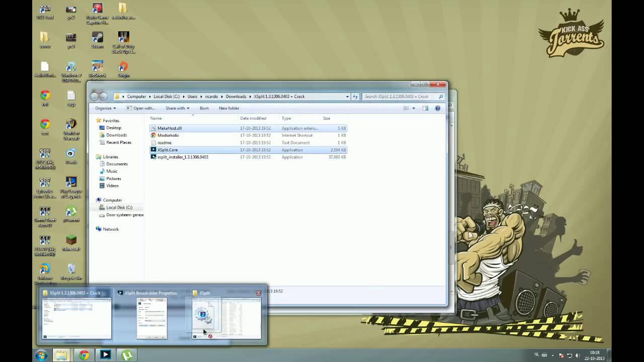The image size is (644, 362).
Task: Switch to the XSplit folder window thumbnail
Action: click(x=226, y=315)
